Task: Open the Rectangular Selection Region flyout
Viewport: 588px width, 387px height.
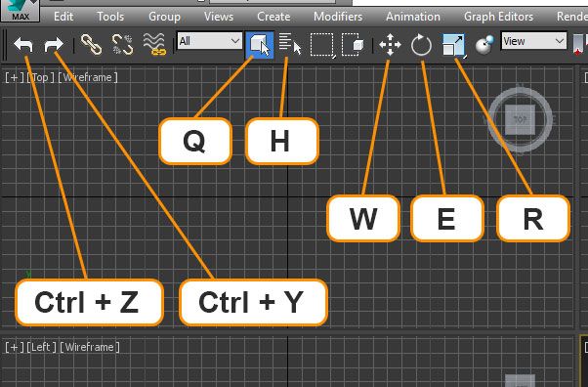Action: click(x=322, y=45)
